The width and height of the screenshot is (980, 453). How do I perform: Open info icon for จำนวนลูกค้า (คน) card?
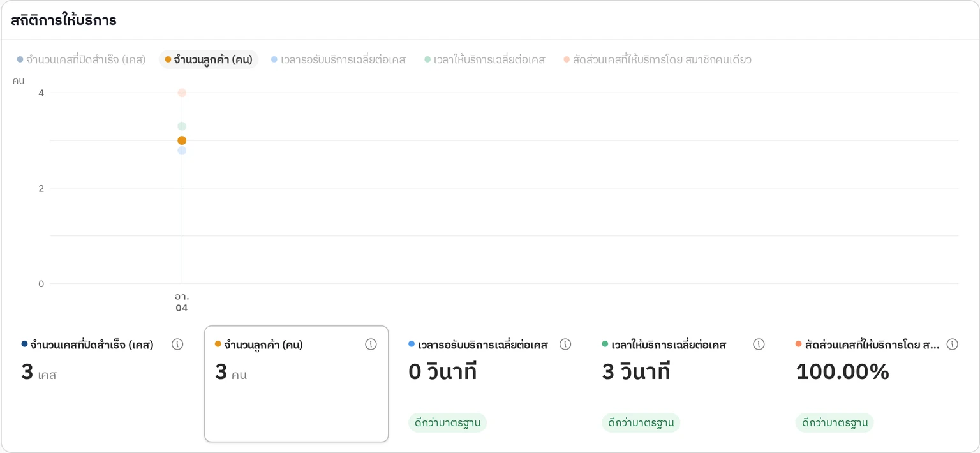[371, 345]
